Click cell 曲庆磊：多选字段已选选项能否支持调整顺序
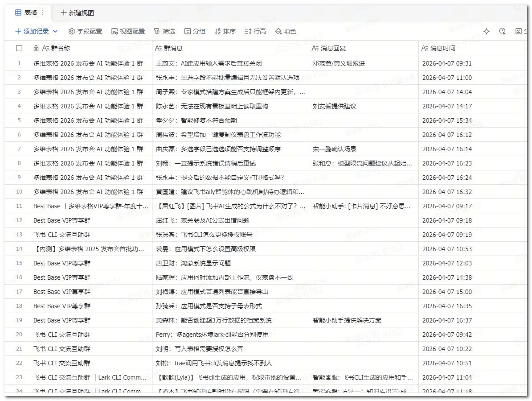The width and height of the screenshot is (532, 401). point(231,149)
